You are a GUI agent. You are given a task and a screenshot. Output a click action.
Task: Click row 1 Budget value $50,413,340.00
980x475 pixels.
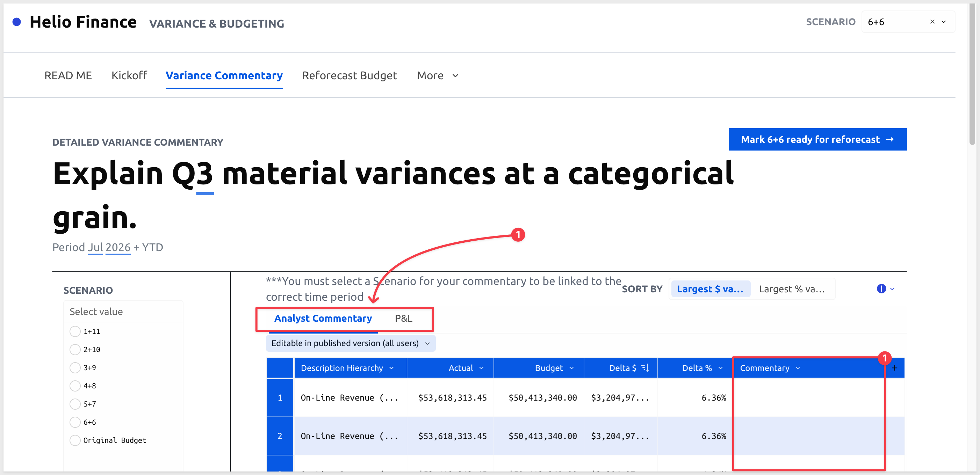542,398
